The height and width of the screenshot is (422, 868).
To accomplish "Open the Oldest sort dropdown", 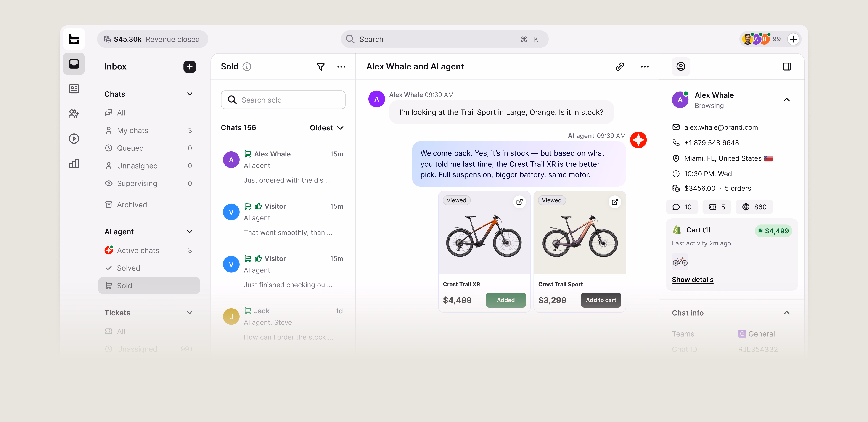I will point(326,128).
